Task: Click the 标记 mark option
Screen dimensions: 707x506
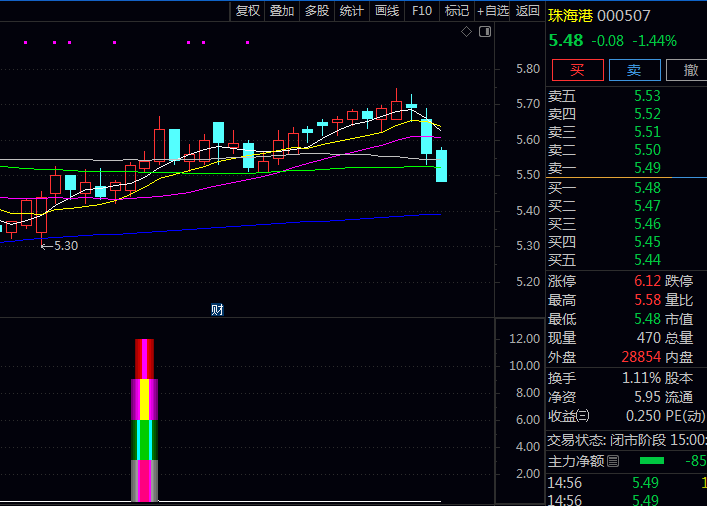Action: (x=457, y=11)
